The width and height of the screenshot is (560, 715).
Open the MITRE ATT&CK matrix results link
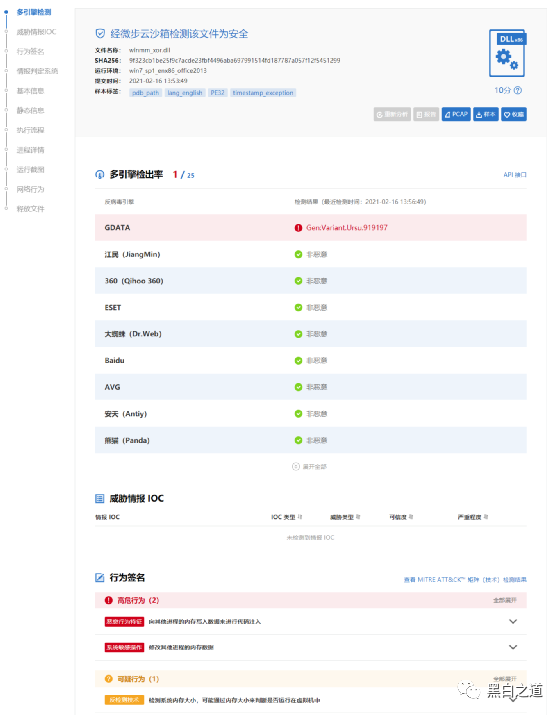[465, 580]
